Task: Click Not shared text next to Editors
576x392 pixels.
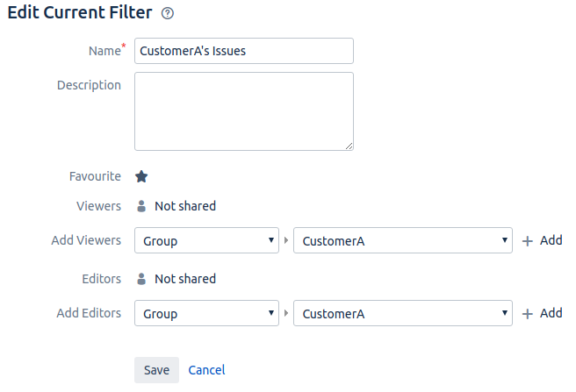Action: coord(185,279)
